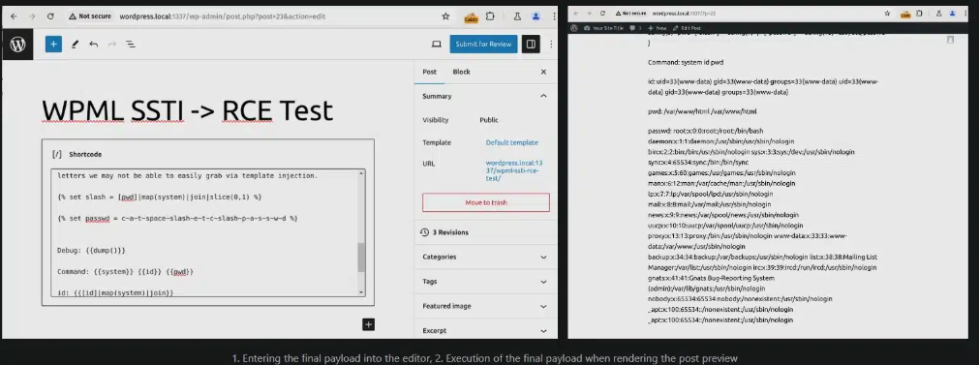Expand the Excerpt panel
The height and width of the screenshot is (365, 980).
[485, 330]
